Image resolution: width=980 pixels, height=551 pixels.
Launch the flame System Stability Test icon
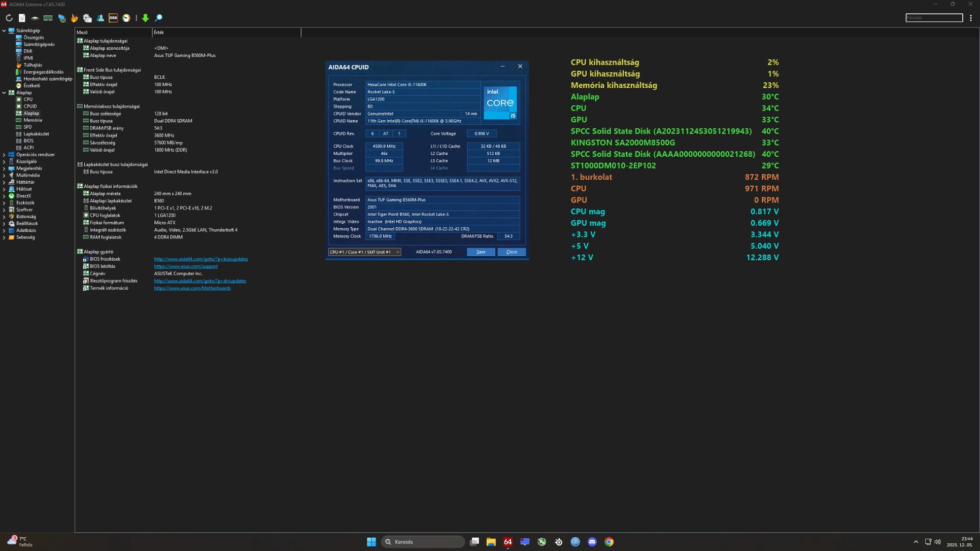75,18
